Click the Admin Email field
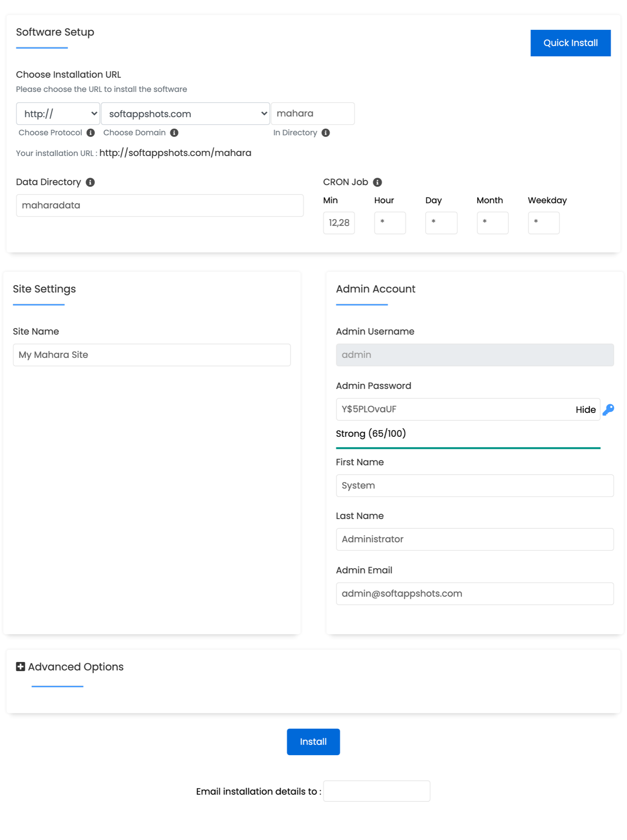Screen dimensions: 627x840 click(x=475, y=594)
